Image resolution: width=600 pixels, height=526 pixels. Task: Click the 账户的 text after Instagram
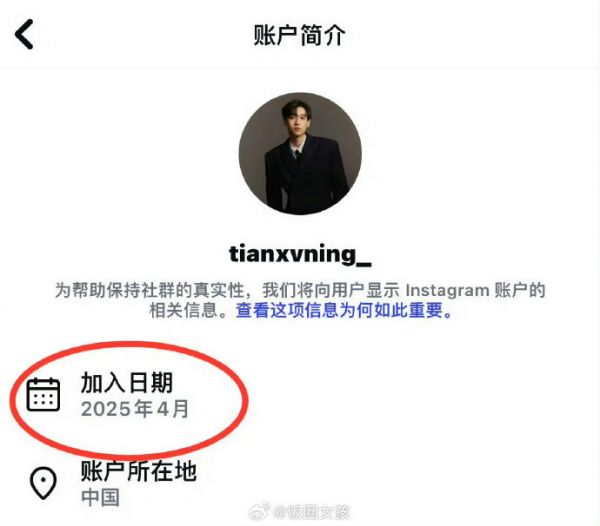tap(520, 290)
